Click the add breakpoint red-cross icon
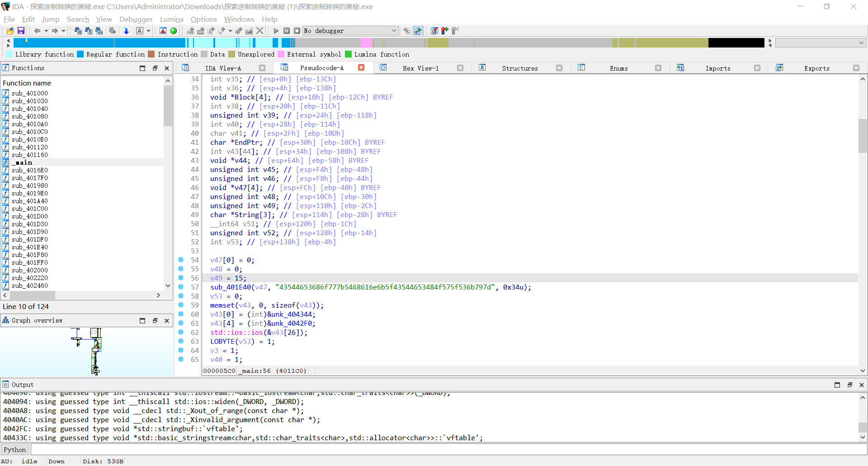The image size is (868, 466). 445,31
